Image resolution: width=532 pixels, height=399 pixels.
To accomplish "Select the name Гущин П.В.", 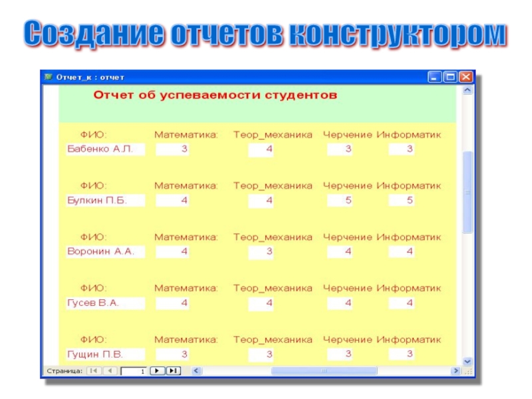I will [x=106, y=354].
